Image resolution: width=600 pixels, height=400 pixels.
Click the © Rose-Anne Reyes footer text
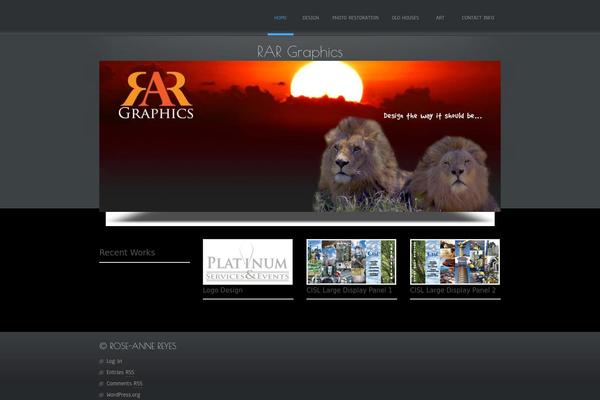[x=138, y=346]
